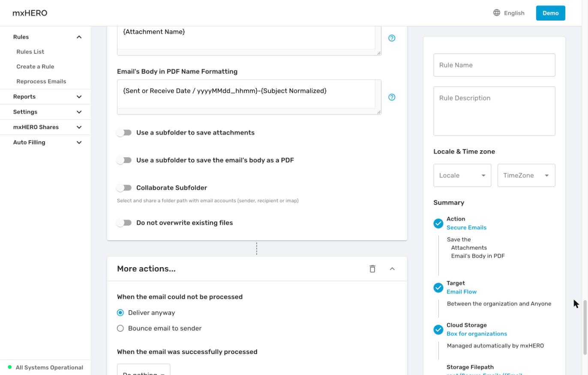Click the globe language icon
Image resolution: width=588 pixels, height=375 pixels.
pyautogui.click(x=497, y=13)
